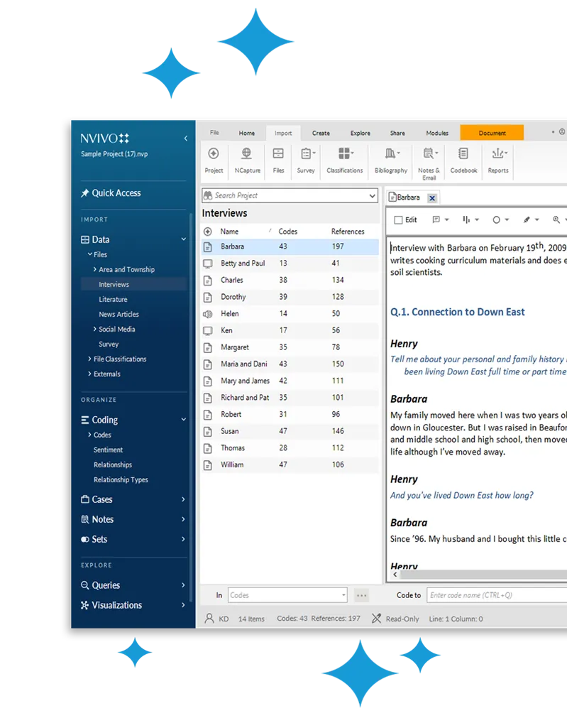Screen dimensions: 567x728
Task: Switch to the Explore ribbon tab
Action: click(360, 133)
